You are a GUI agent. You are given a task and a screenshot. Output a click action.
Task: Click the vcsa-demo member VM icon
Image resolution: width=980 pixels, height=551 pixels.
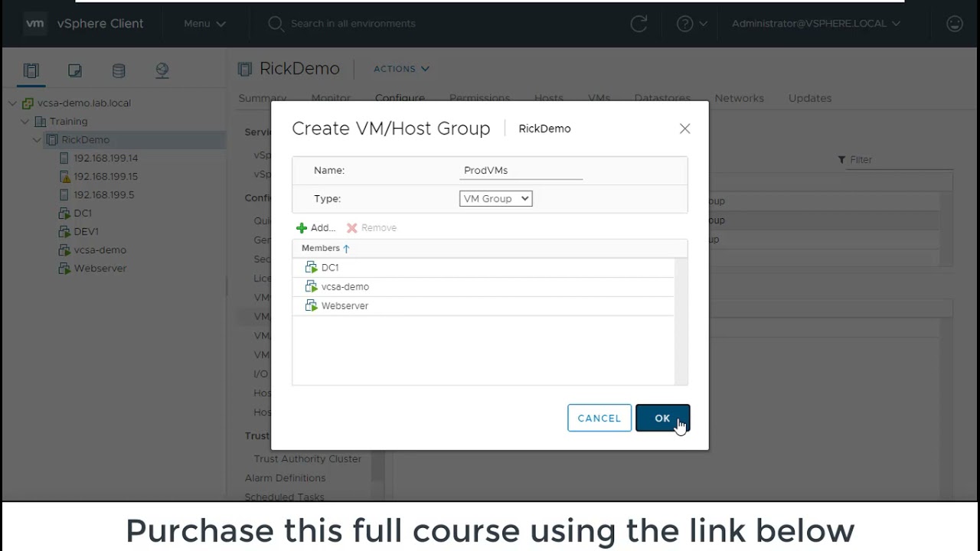click(311, 286)
